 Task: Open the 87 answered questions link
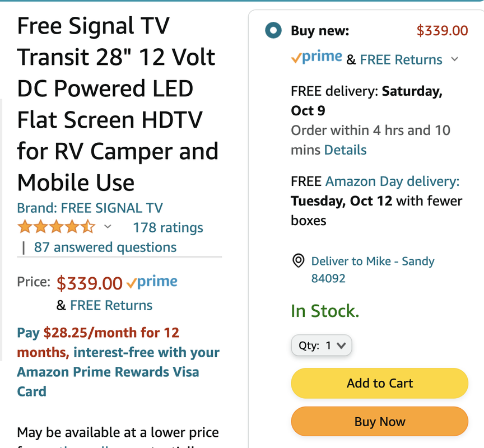tap(105, 248)
